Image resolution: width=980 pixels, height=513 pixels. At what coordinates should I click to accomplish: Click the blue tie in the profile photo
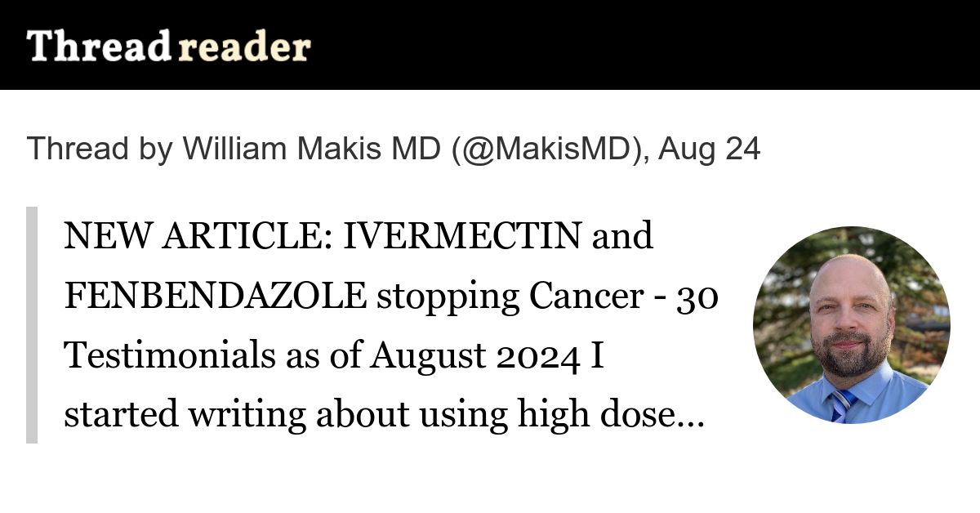coord(841,406)
